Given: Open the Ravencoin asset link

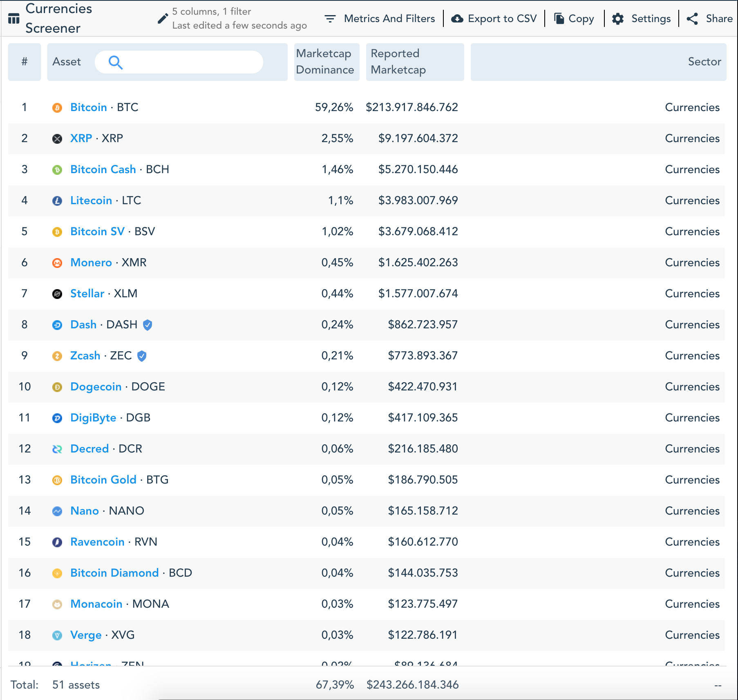Looking at the screenshot, I should click(x=97, y=542).
